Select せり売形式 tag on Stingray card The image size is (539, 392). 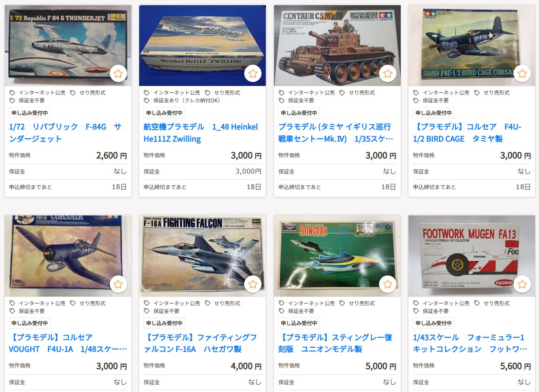[x=357, y=303]
